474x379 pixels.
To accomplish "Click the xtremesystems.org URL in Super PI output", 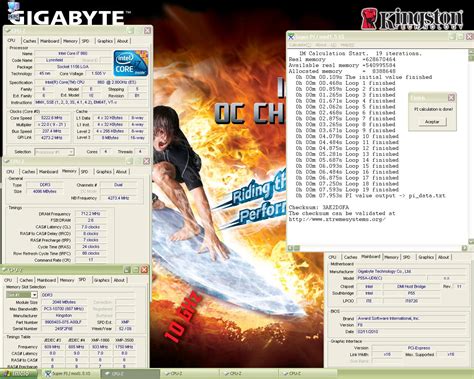I will coord(337,219).
